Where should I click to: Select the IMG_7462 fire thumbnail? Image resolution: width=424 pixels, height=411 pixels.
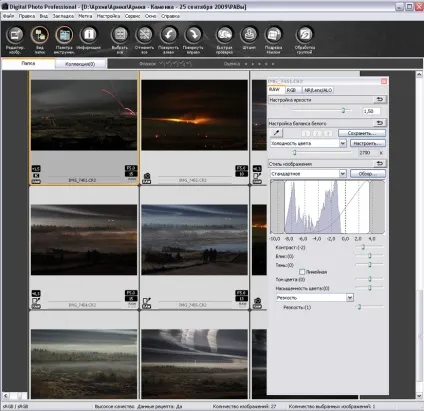pos(194,115)
